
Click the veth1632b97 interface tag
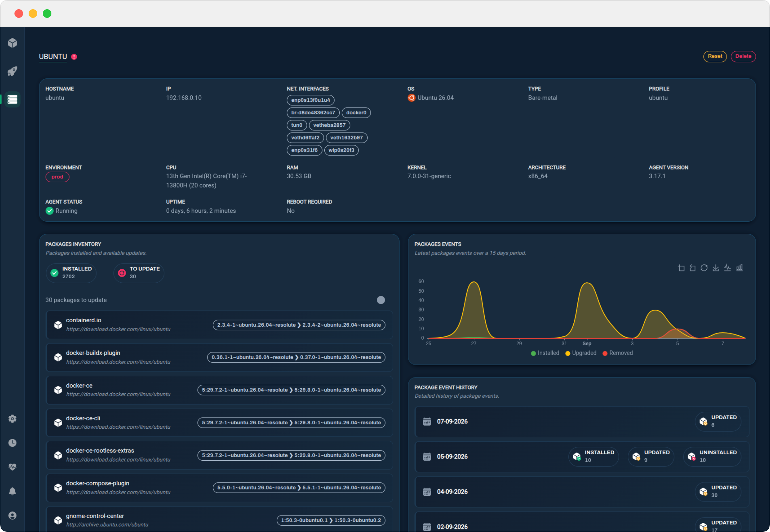[x=347, y=138]
